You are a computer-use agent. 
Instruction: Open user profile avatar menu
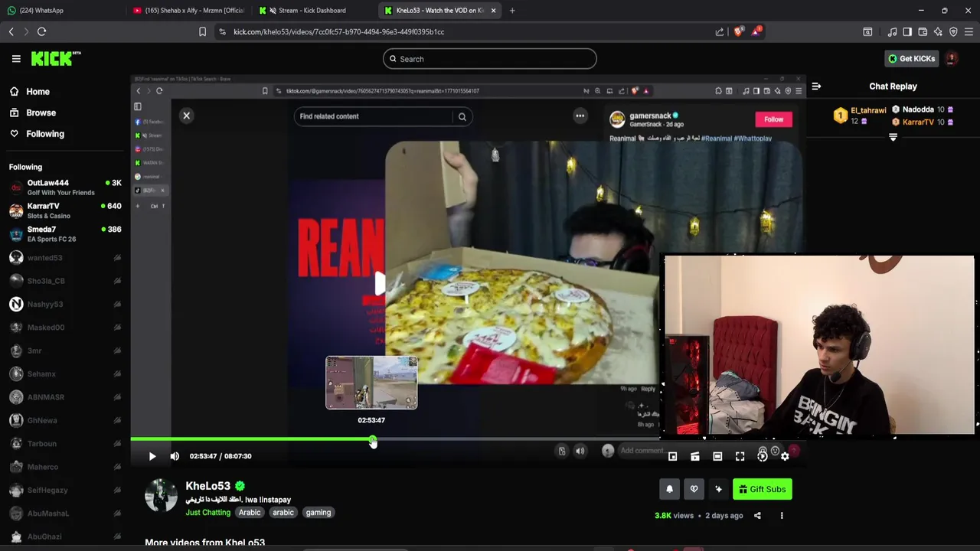click(952, 58)
